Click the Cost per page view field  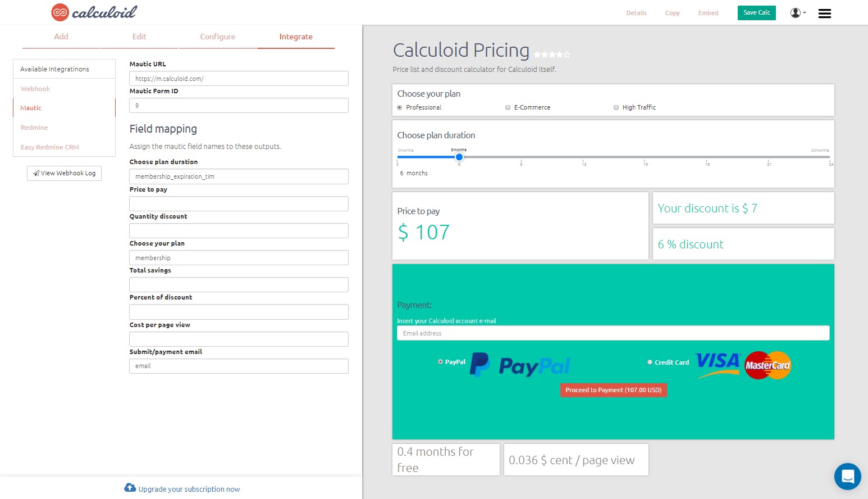coord(239,339)
